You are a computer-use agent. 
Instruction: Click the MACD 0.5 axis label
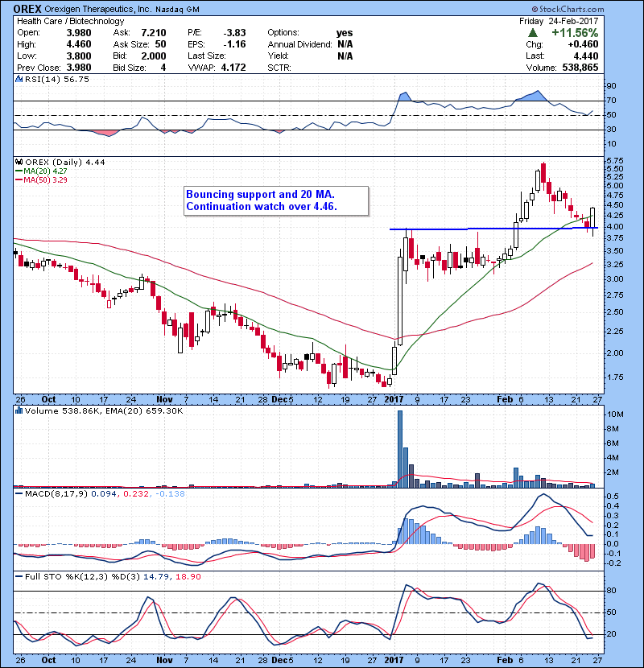coord(613,497)
